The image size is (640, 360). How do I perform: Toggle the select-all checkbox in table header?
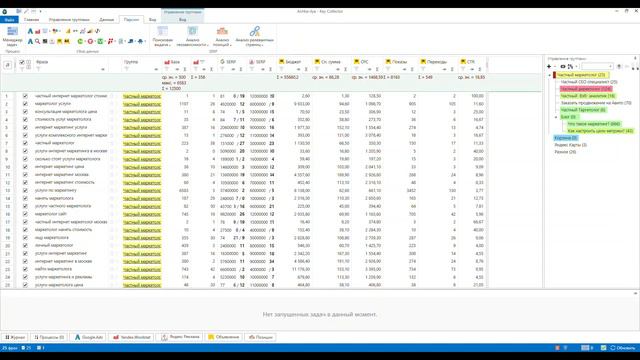22,62
